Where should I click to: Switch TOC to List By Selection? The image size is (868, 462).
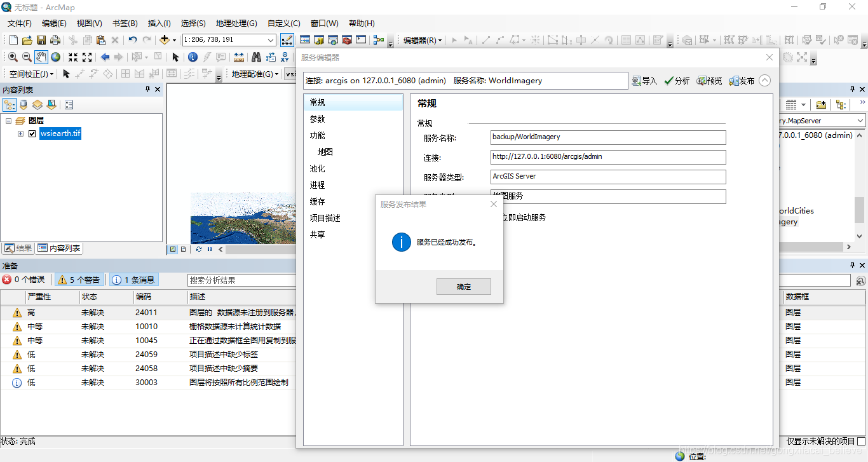click(x=51, y=104)
